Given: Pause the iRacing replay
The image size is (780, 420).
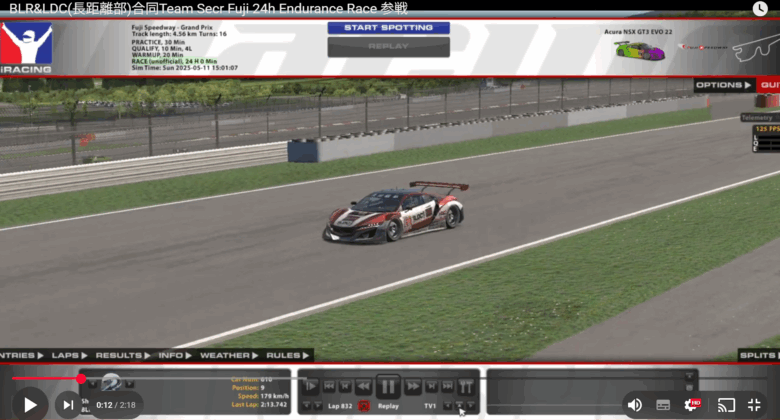Looking at the screenshot, I should 388,387.
